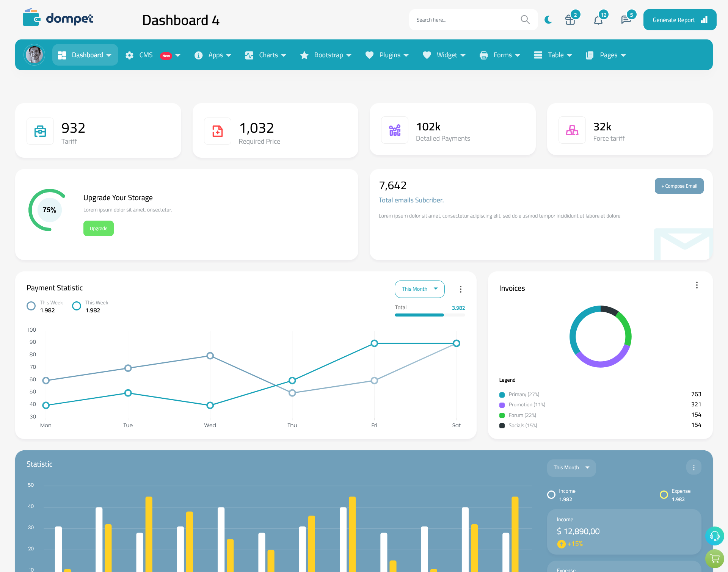Click the Tariff statistic icon
The height and width of the screenshot is (572, 728).
pos(40,129)
